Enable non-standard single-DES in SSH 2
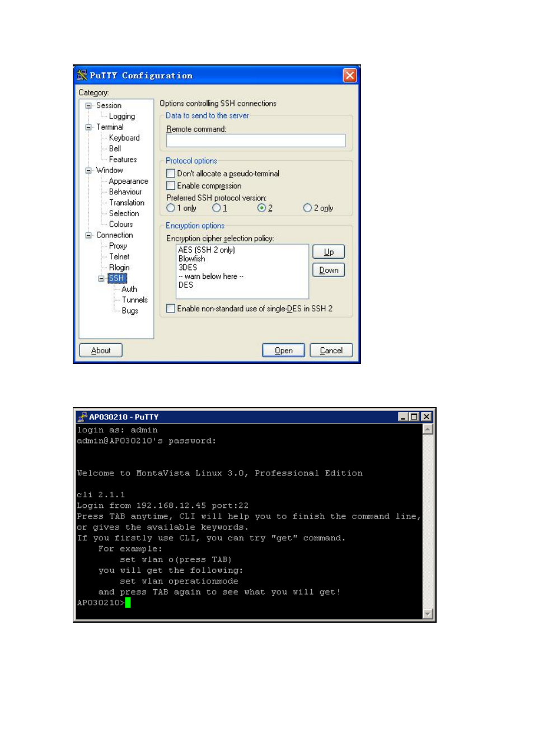This screenshot has height=756, width=534. [x=171, y=309]
